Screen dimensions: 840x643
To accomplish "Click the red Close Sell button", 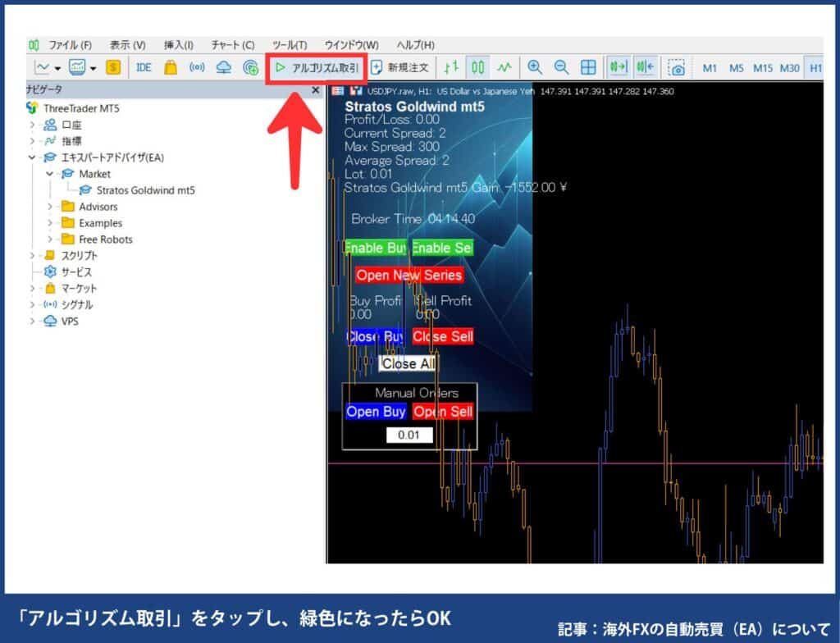I will 442,336.
